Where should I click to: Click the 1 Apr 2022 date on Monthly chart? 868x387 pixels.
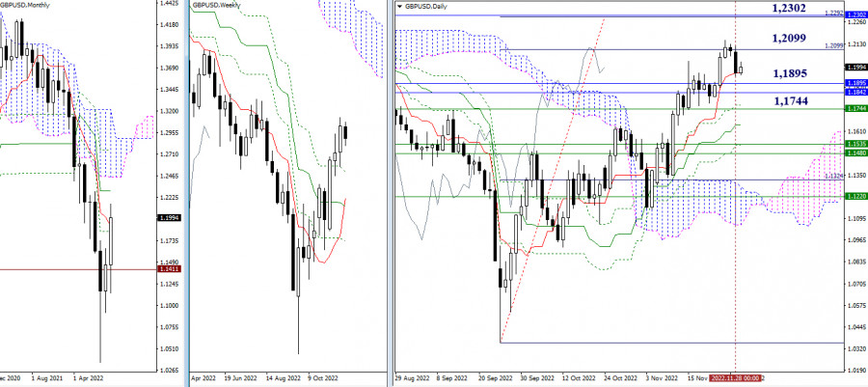pos(87,380)
